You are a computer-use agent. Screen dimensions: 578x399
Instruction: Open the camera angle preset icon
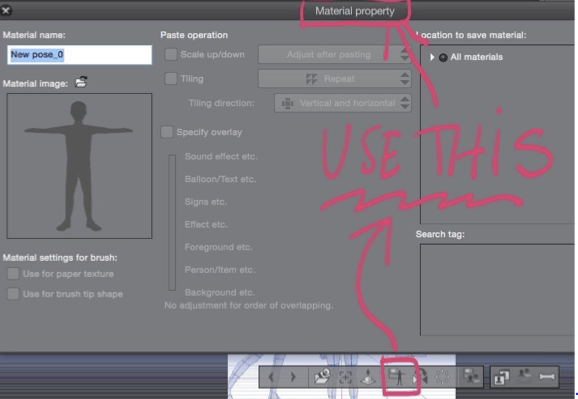click(322, 377)
